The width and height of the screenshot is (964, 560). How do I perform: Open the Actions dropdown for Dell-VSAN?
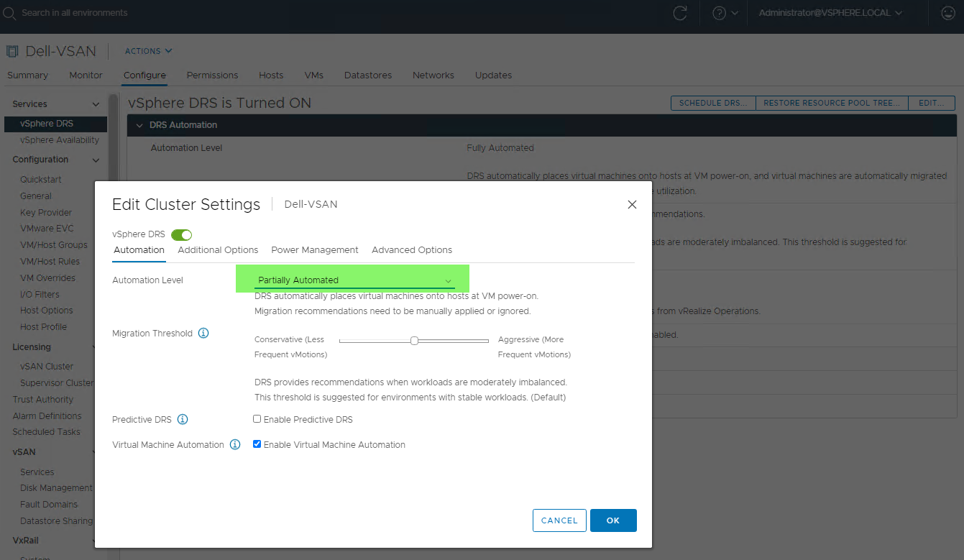(147, 51)
